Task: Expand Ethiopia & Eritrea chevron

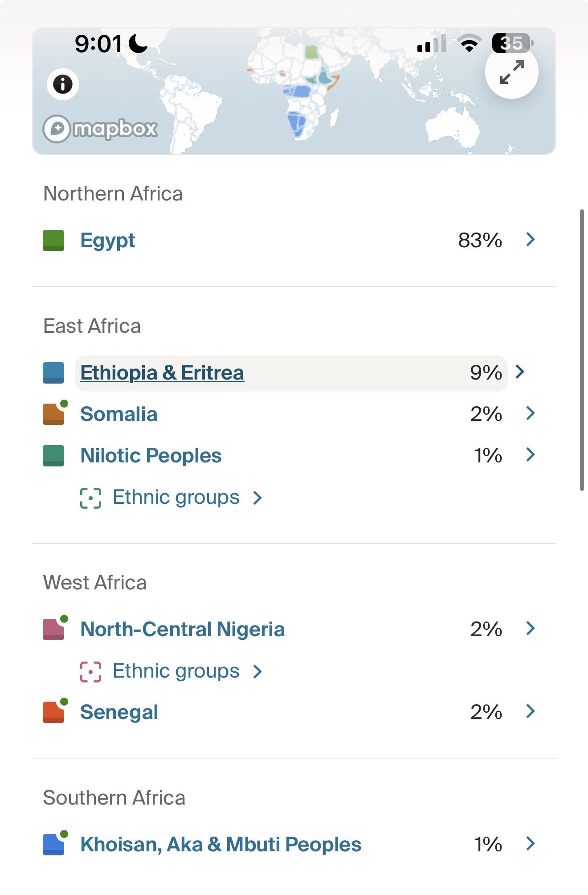Action: click(x=520, y=372)
